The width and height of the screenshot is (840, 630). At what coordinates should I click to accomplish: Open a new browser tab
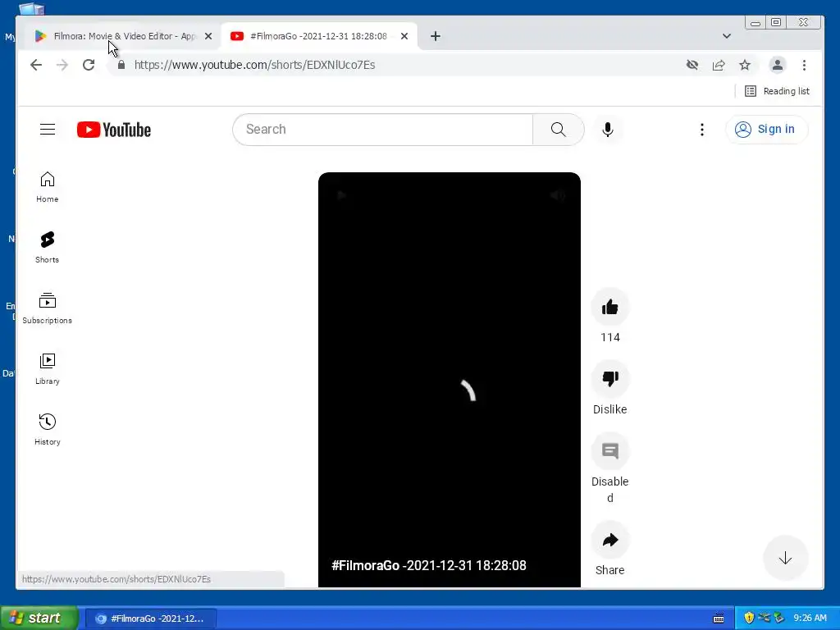click(x=436, y=36)
